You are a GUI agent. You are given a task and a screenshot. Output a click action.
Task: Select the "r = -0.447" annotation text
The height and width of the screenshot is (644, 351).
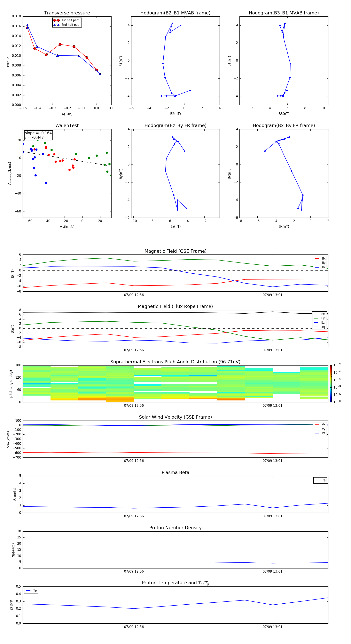point(35,137)
